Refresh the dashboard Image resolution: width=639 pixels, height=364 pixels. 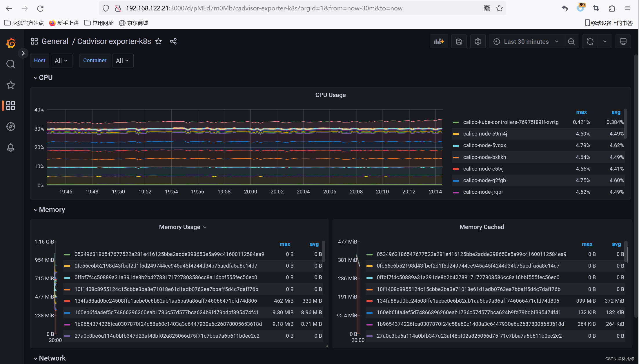click(x=590, y=42)
